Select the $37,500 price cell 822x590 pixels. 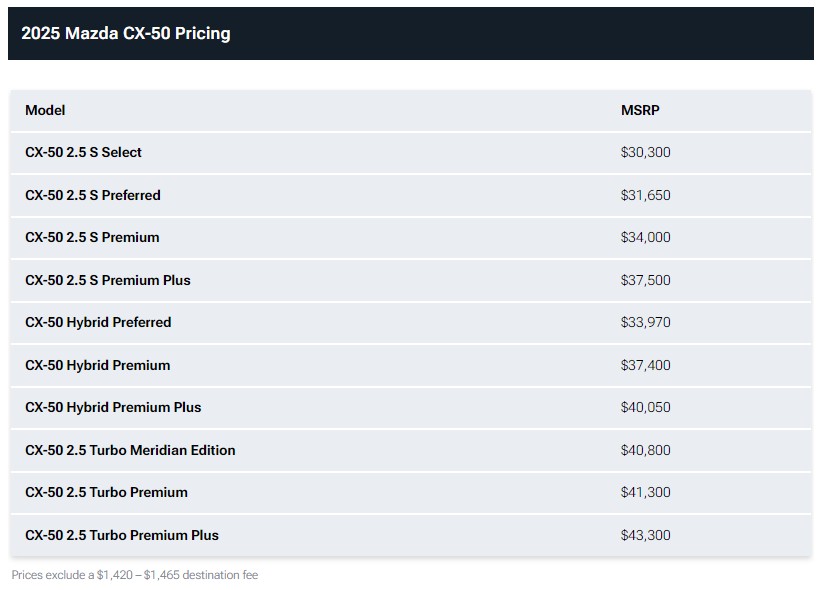(x=645, y=280)
